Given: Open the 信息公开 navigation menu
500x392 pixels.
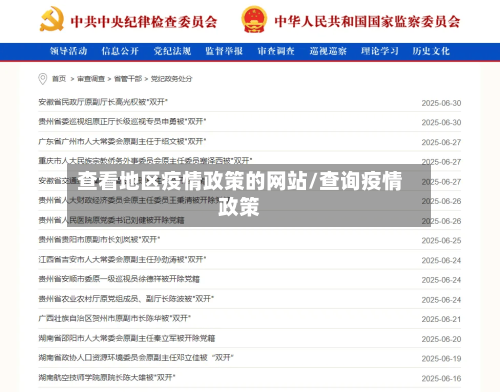Looking at the screenshot, I should tap(120, 51).
